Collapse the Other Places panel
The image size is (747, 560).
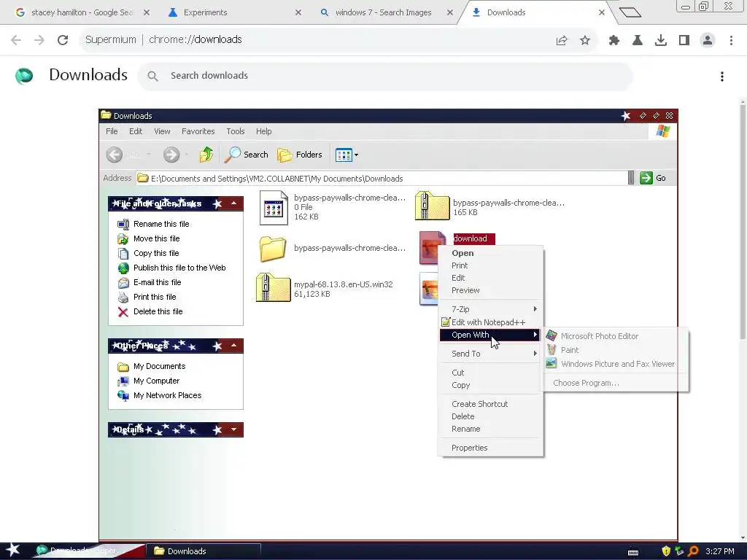[x=234, y=346]
